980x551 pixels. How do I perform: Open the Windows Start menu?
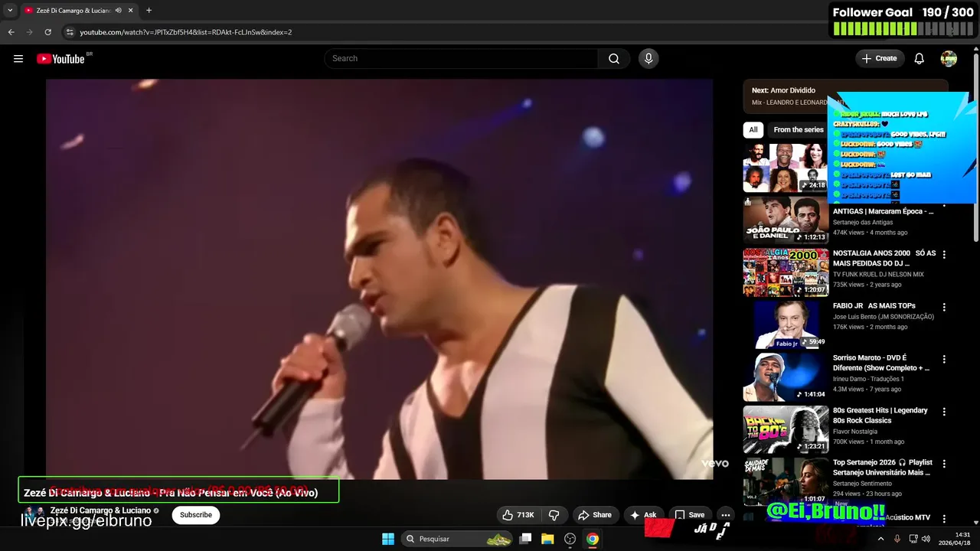tap(388, 539)
